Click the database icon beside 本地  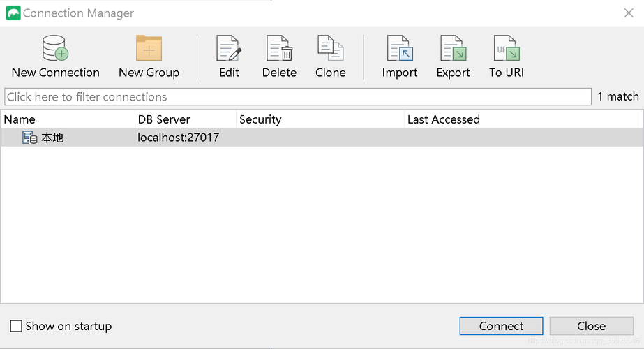30,138
